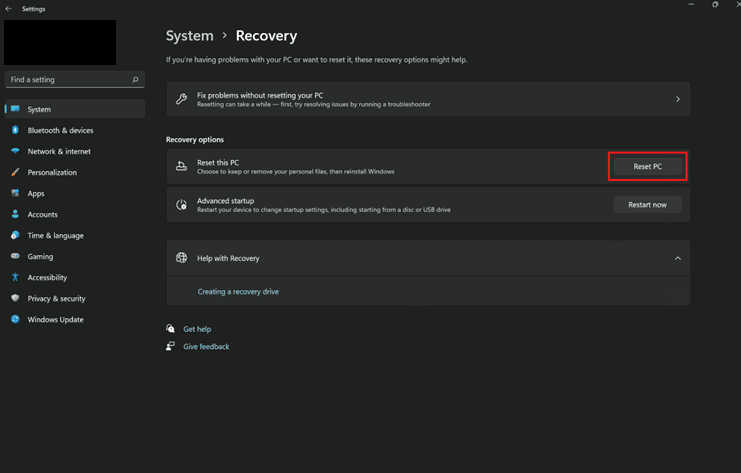Click the Give feedback person icon

171,346
